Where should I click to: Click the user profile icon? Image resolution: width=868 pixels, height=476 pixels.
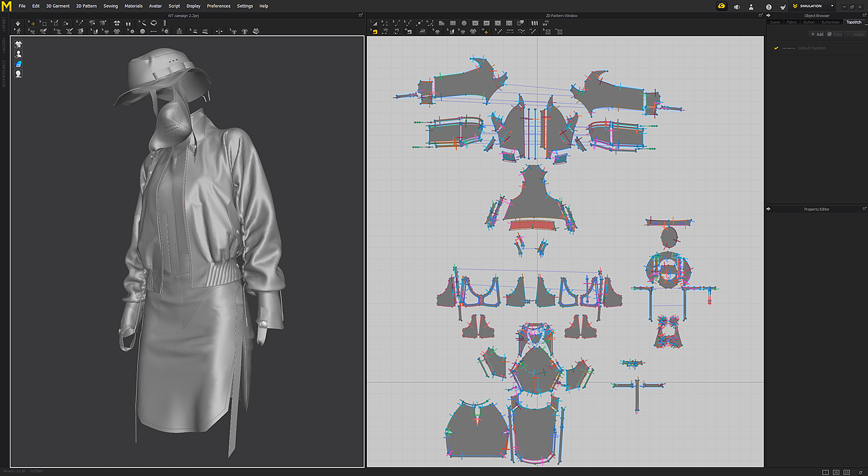click(x=751, y=7)
